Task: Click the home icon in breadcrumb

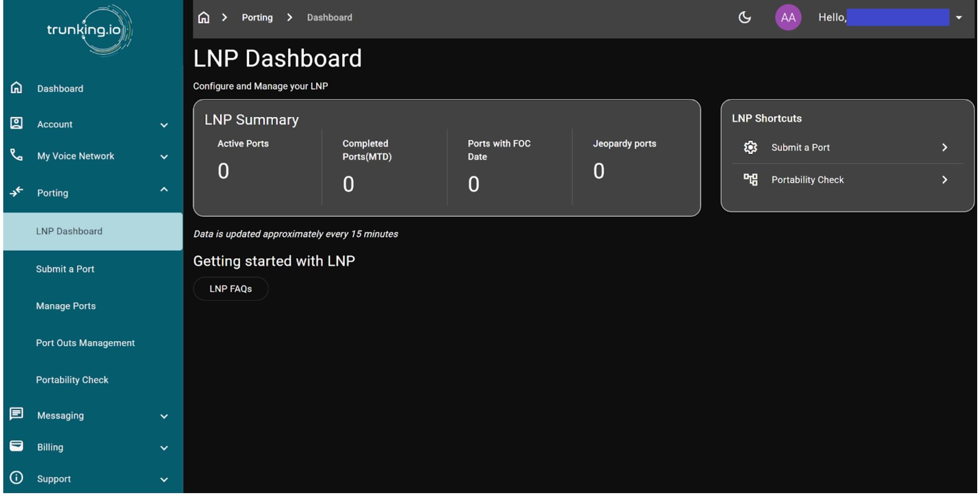Action: (x=203, y=18)
